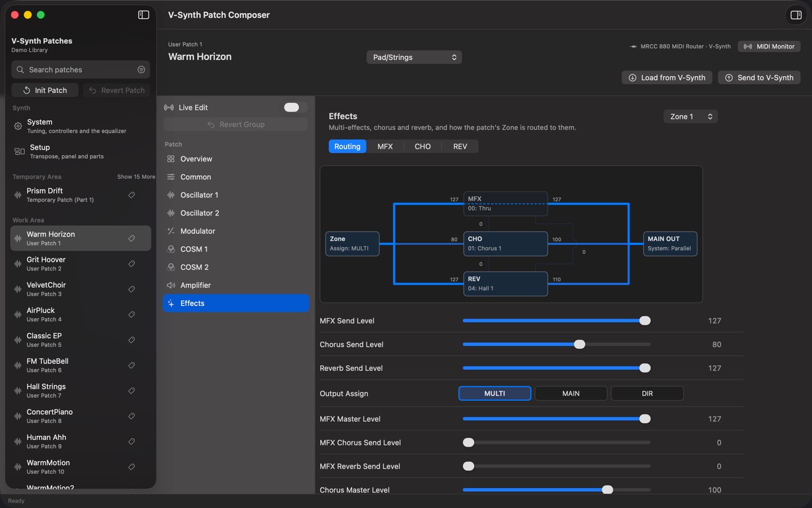Screen dimensions: 812x508
Task: Click Load from V-Synth button
Action: [667, 77]
